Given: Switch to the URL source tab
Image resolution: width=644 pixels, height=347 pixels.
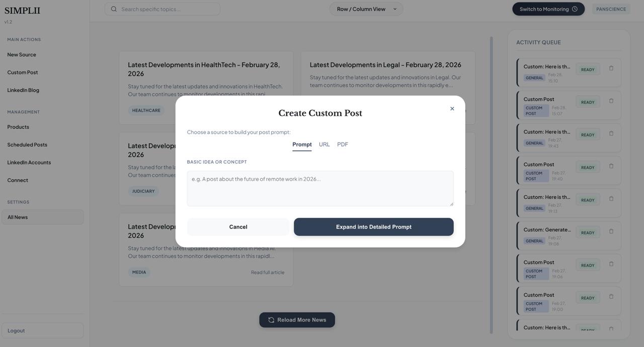Looking at the screenshot, I should (324, 145).
